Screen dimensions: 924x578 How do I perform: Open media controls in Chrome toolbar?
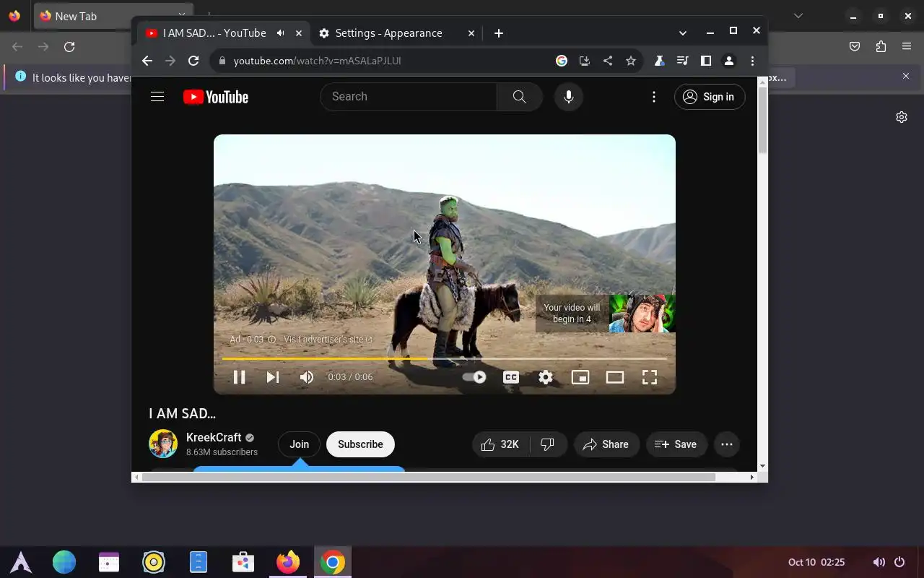[682, 61]
